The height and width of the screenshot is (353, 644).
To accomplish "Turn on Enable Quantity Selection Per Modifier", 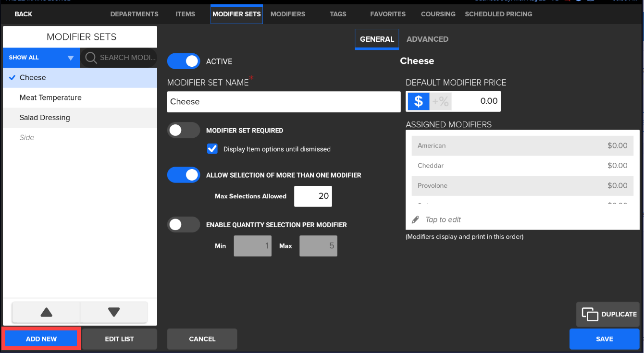I will coord(184,225).
